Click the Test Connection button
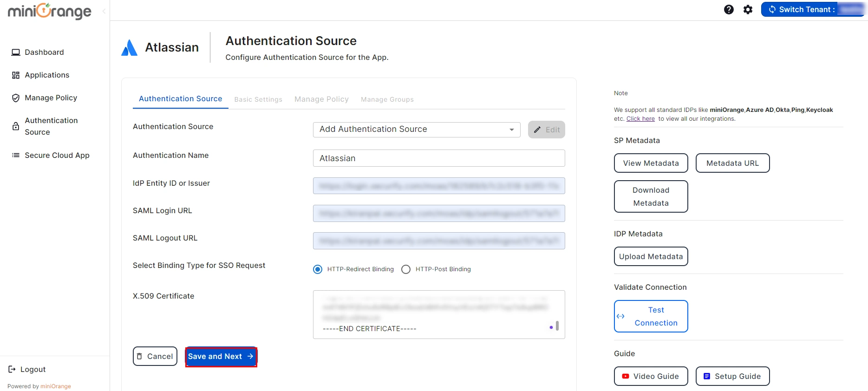This screenshot has width=868, height=391. (651, 316)
